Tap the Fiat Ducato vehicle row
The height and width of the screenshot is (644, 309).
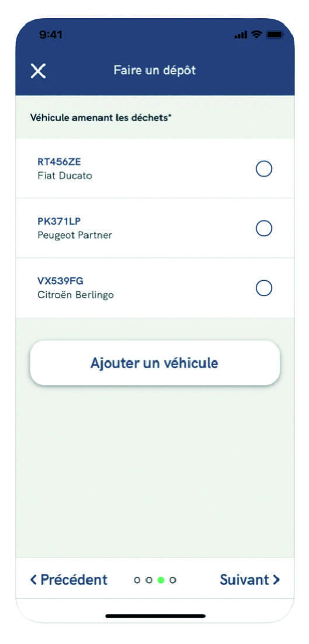[155, 168]
